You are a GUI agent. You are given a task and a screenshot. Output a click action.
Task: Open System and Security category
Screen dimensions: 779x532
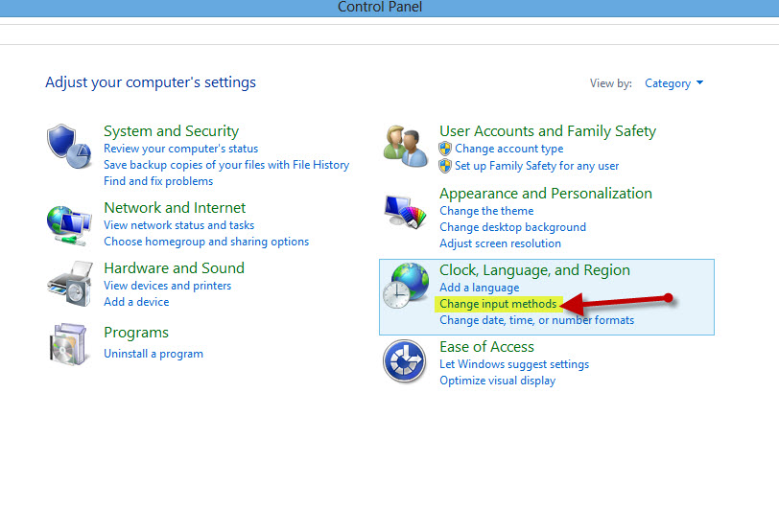pyautogui.click(x=172, y=131)
